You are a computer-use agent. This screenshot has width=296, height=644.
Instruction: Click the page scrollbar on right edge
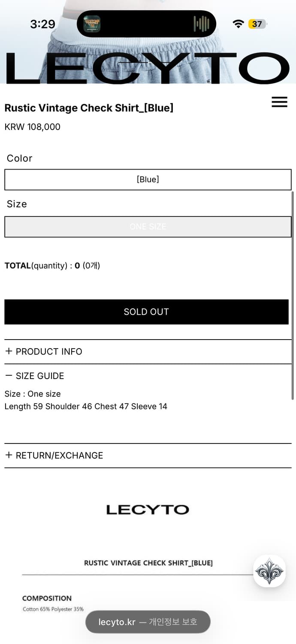293,296
